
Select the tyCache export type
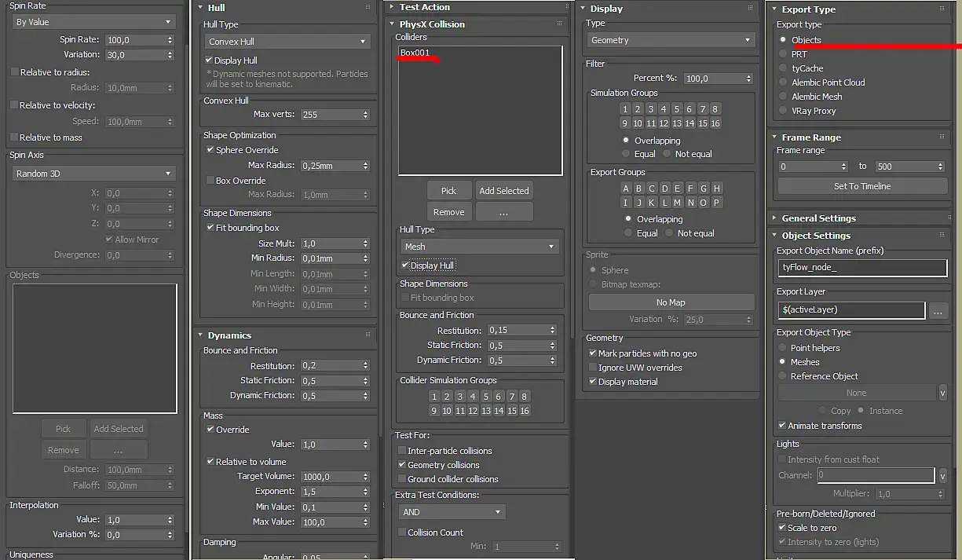[783, 68]
